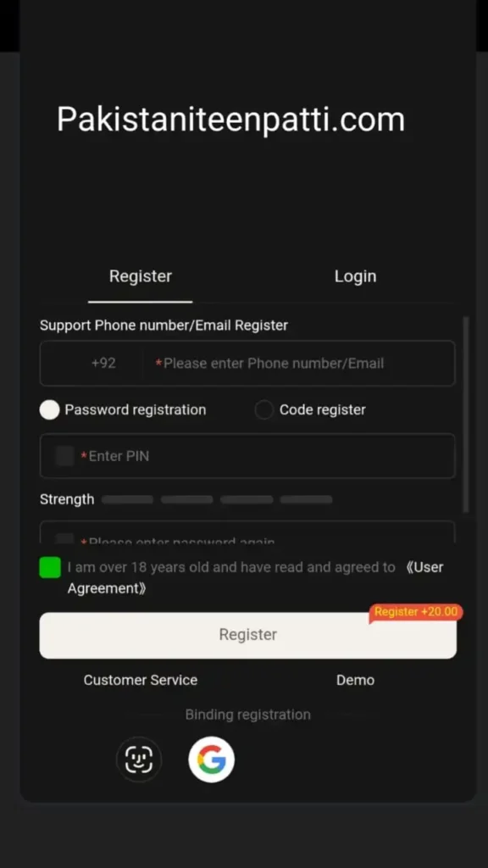The width and height of the screenshot is (488, 868).
Task: Click the re-enter password input field
Action: (x=248, y=532)
